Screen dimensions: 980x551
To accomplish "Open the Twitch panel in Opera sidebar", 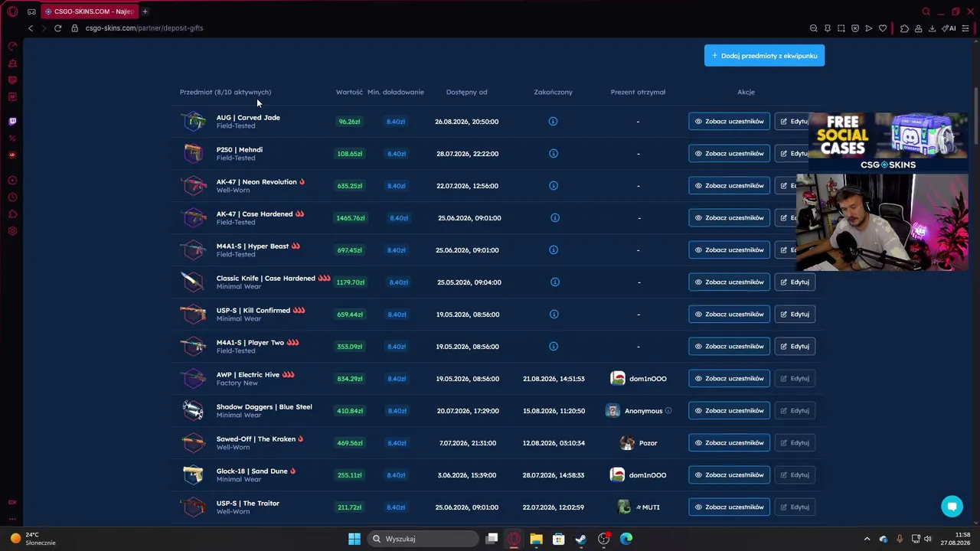I will coord(12,121).
